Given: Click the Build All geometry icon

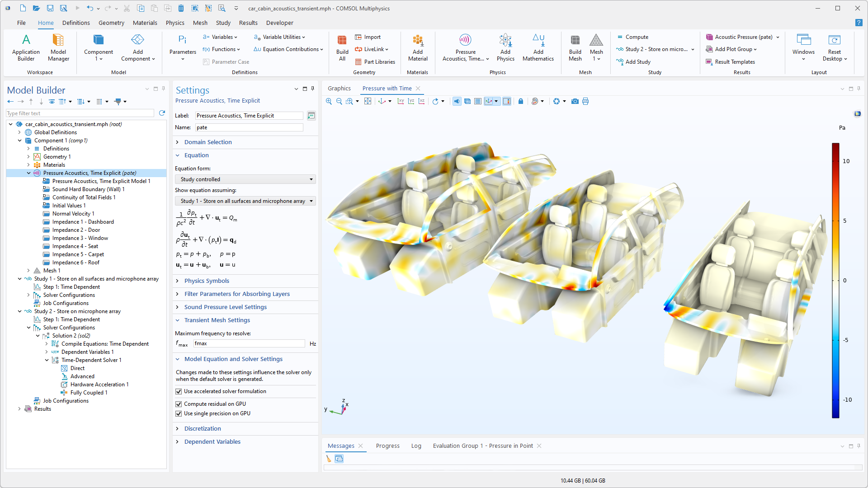Looking at the screenshot, I should point(342,47).
